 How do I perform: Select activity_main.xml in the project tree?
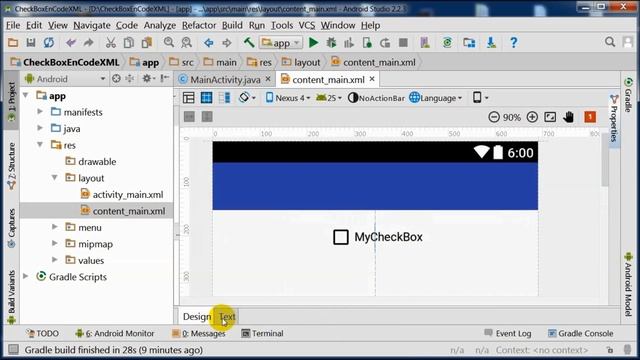127,195
